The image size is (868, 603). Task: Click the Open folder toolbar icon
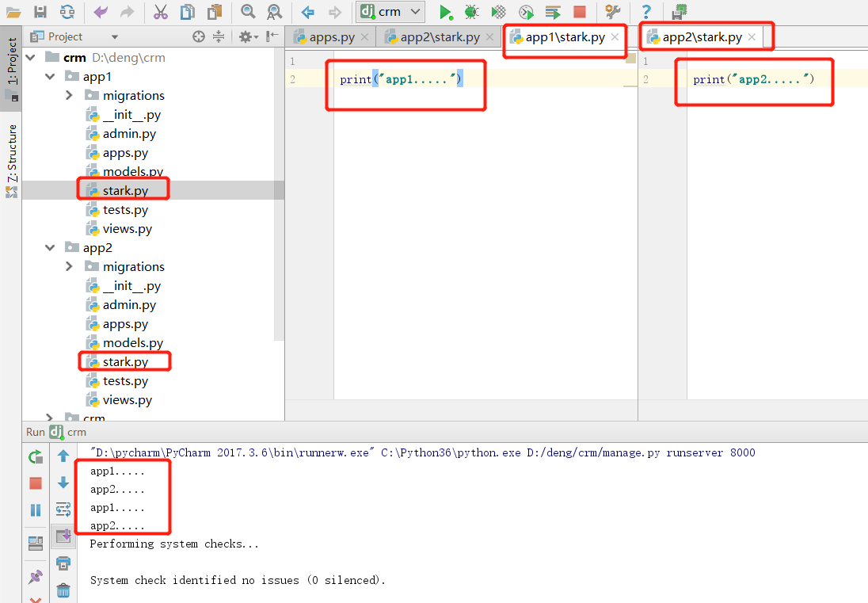click(13, 12)
